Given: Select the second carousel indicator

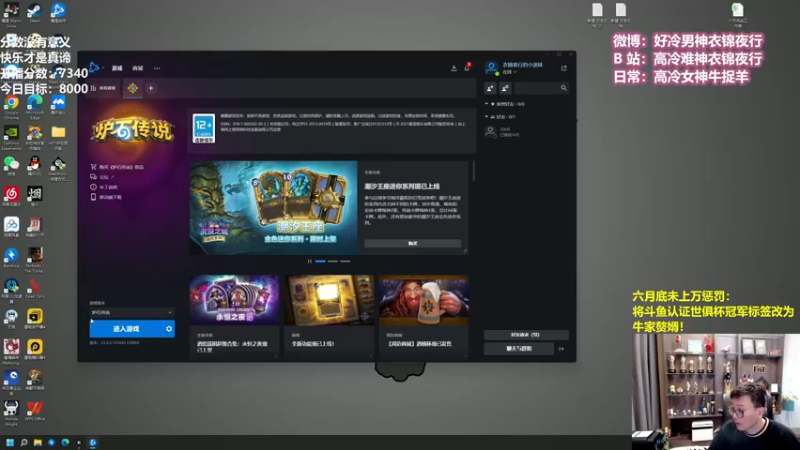Looking at the screenshot, I should click(x=333, y=261).
